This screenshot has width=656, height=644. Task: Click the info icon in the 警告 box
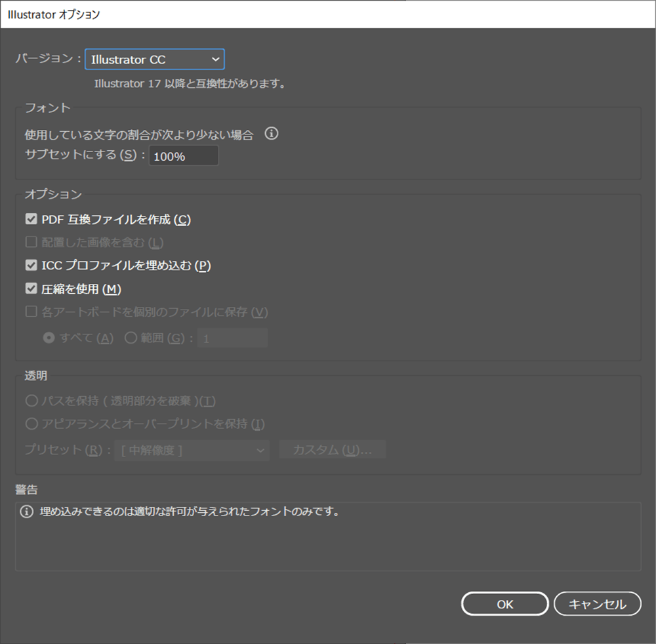[26, 512]
